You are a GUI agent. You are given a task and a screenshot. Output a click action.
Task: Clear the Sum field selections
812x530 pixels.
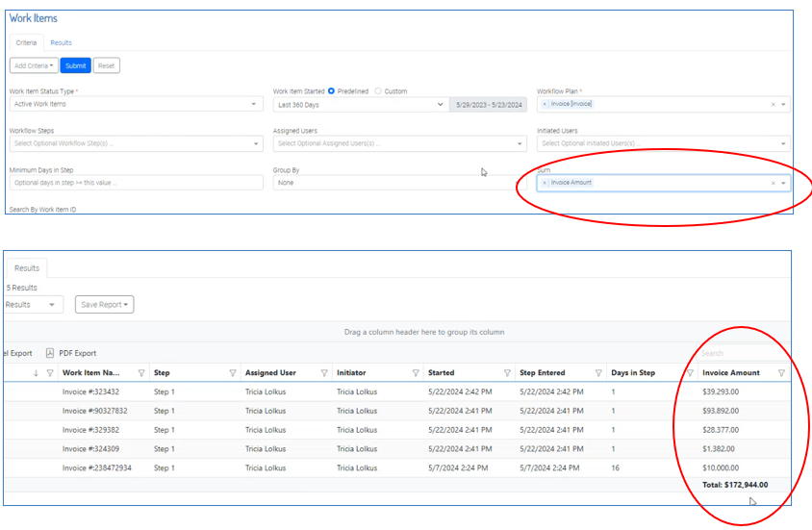(774, 183)
